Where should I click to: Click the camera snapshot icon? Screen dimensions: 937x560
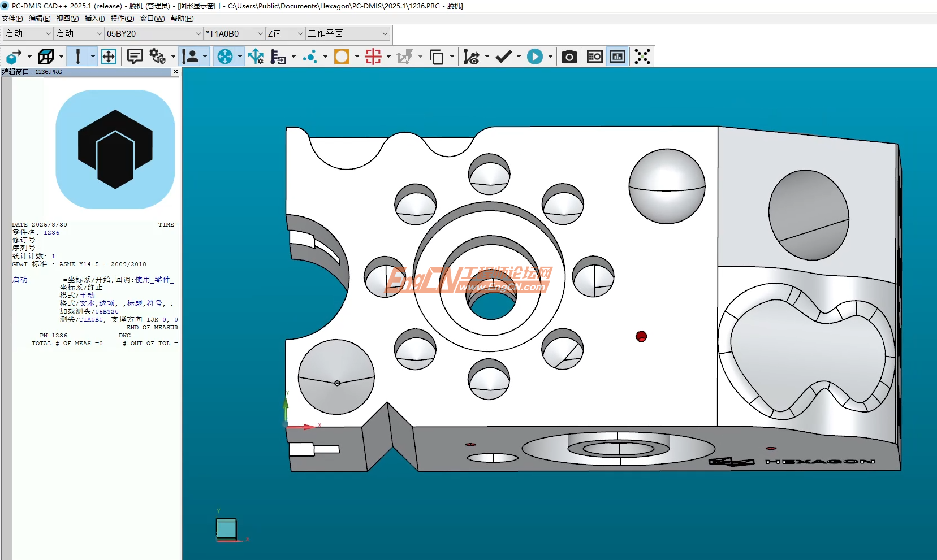[569, 57]
